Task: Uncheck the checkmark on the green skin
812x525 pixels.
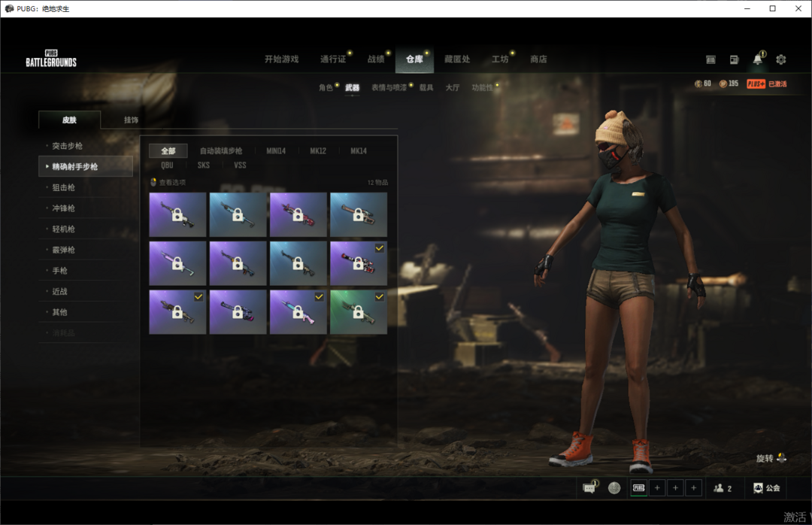Action: 380,296
